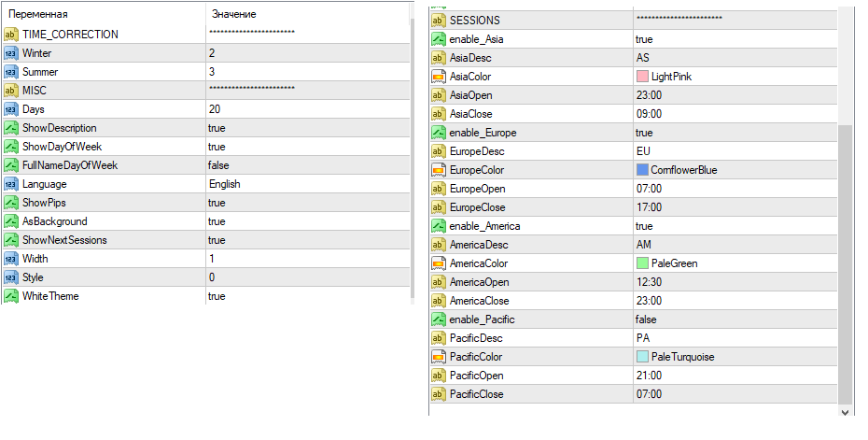Select the AsiaDesc value AS
The height and width of the screenshot is (440, 868).
click(x=643, y=58)
